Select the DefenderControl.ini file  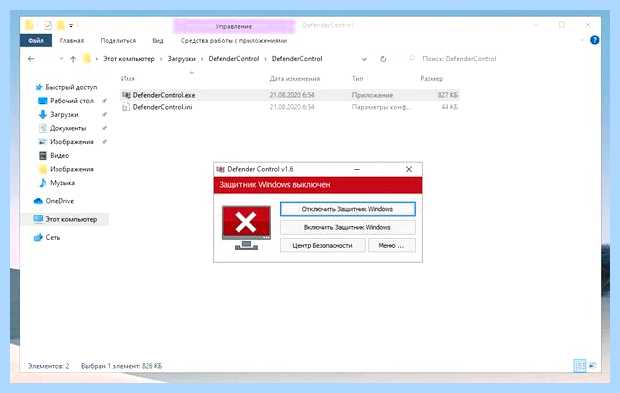pyautogui.click(x=289, y=107)
